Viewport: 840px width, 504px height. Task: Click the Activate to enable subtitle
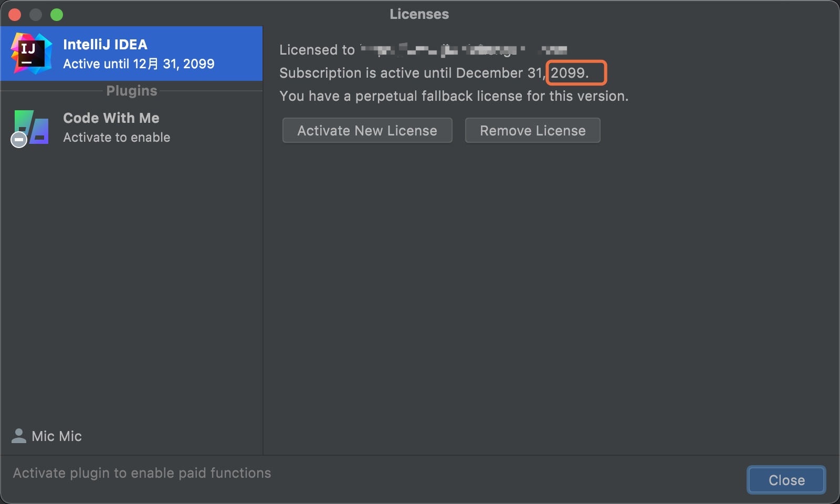[x=117, y=138]
